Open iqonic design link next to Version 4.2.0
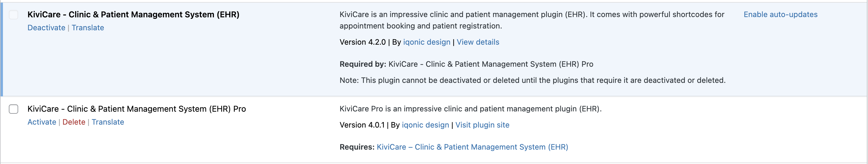 point(427,42)
